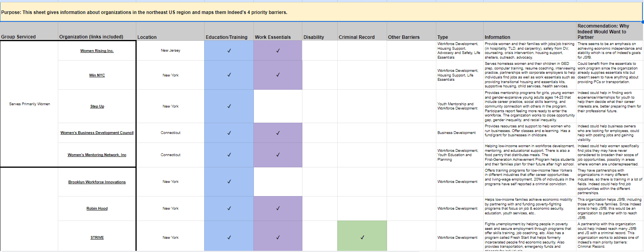Select Women's Mentoring Network Education/Training checkmark
The height and width of the screenshot is (252, 644).
(x=229, y=155)
